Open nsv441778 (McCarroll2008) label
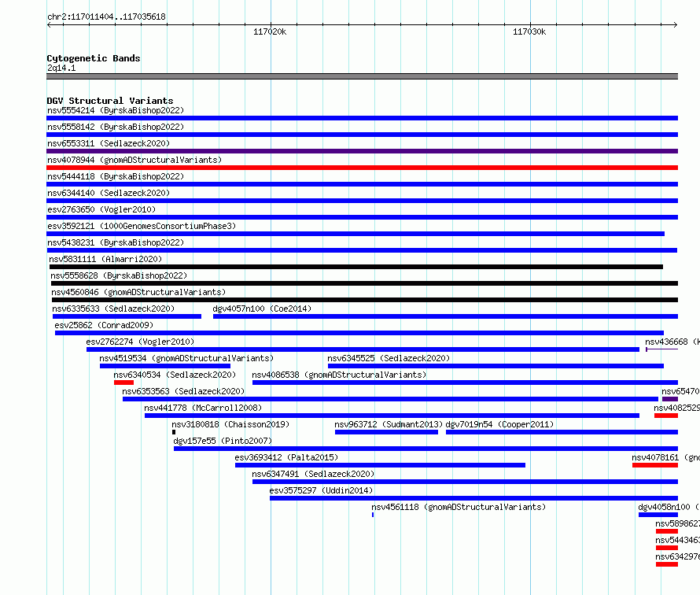The width and height of the screenshot is (700, 595). (x=203, y=408)
